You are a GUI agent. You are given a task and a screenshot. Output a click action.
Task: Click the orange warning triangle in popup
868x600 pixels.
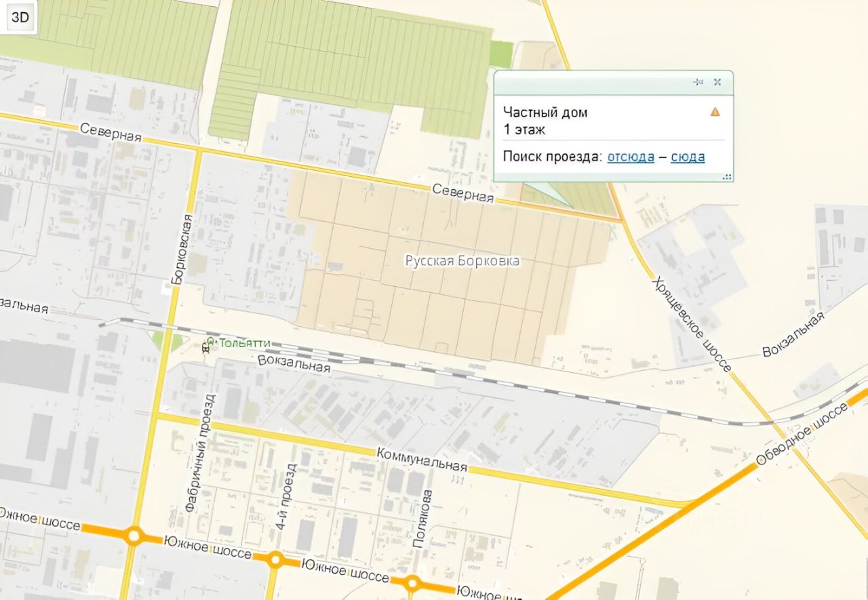pyautogui.click(x=715, y=112)
